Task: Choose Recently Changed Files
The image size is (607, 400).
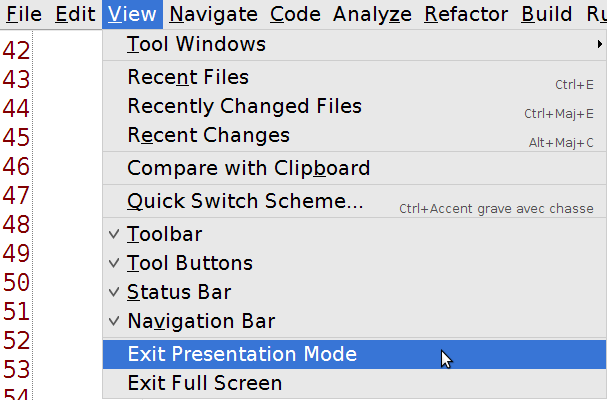Action: click(244, 106)
